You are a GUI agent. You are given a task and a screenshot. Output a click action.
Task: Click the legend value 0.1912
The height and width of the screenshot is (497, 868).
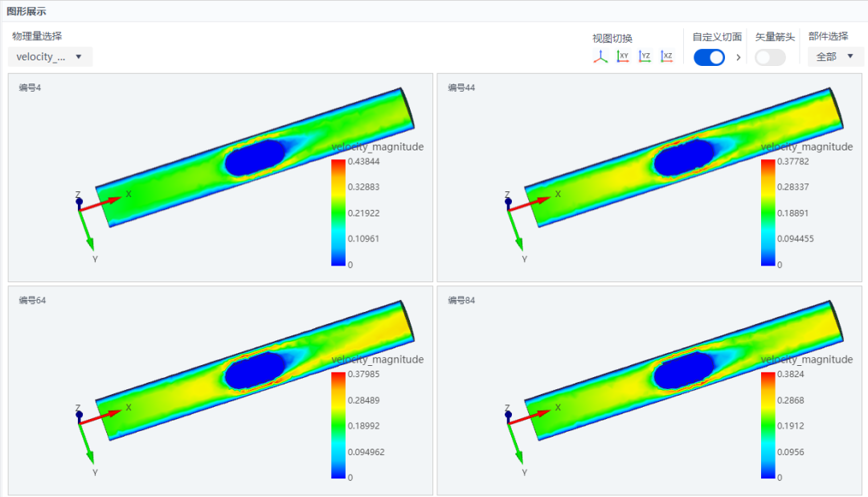791,425
